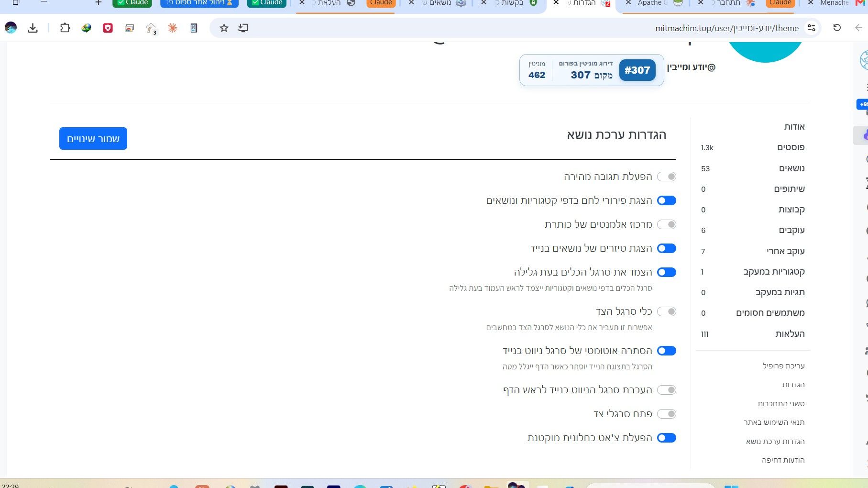The height and width of the screenshot is (488, 868).
Task: Enable the כלי סרגל הצד switch
Action: [x=667, y=311]
